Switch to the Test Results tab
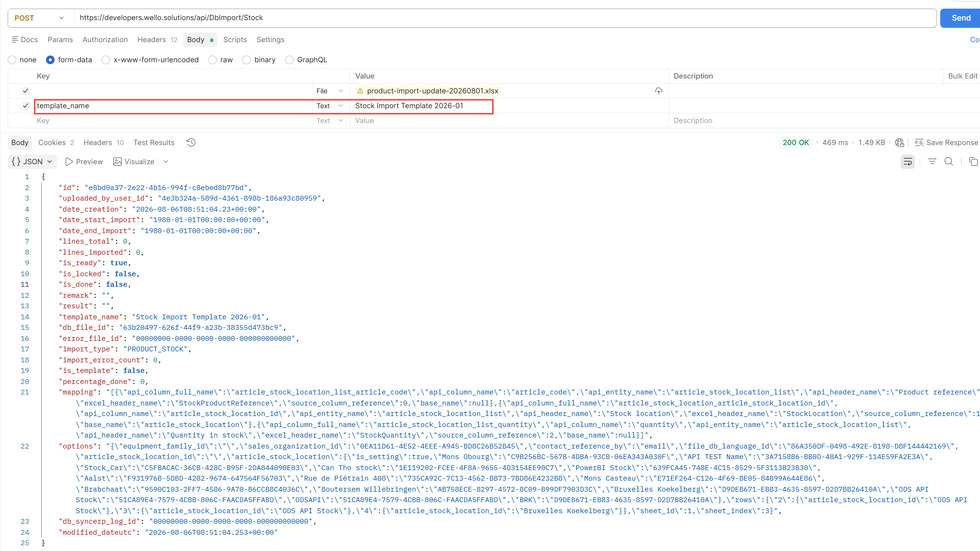Viewport: 980px width, 551px height. click(154, 143)
